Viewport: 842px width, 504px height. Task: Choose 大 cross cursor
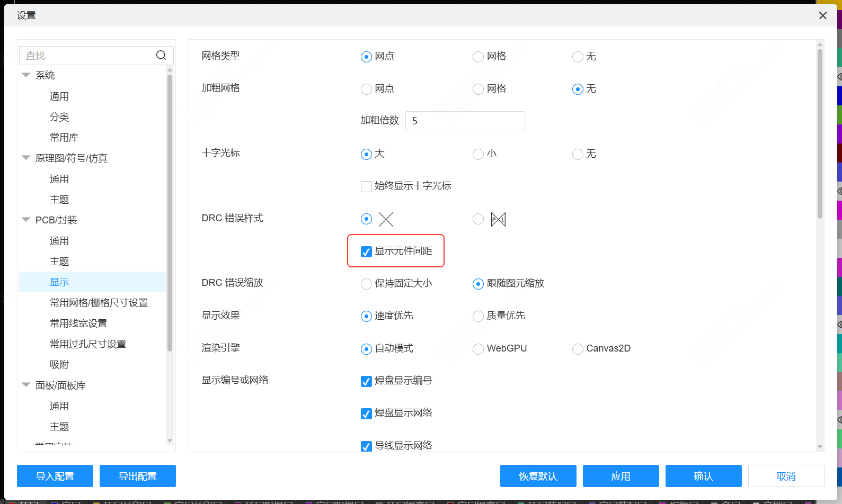tap(366, 154)
